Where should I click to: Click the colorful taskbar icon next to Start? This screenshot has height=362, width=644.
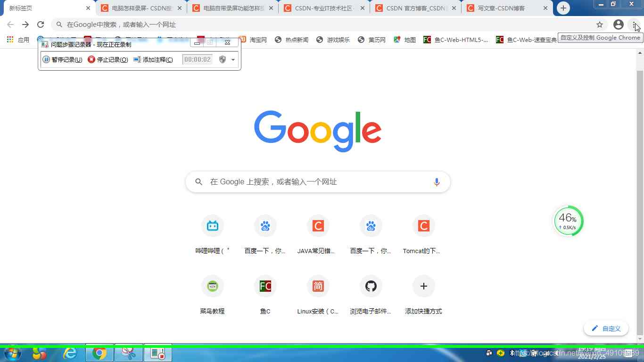(x=40, y=353)
